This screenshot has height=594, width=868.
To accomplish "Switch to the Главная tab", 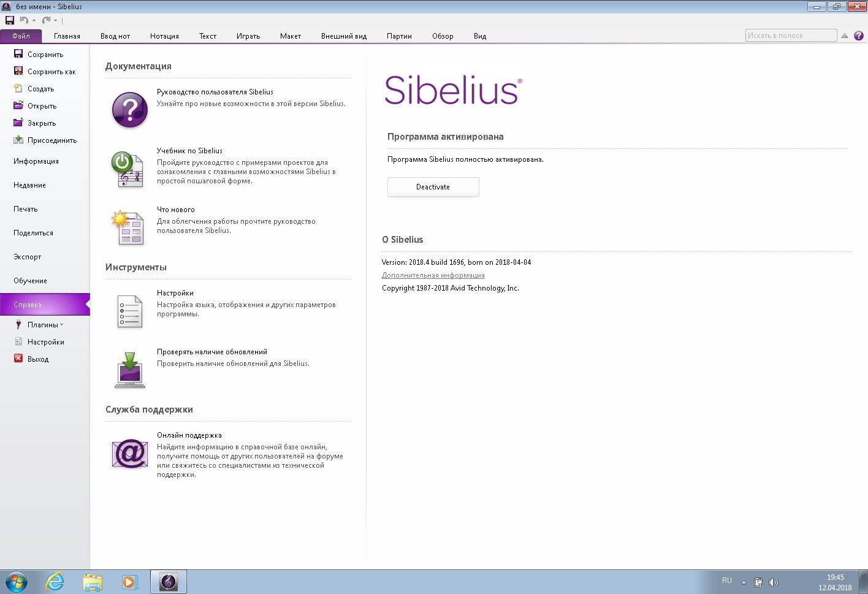I will tap(67, 36).
